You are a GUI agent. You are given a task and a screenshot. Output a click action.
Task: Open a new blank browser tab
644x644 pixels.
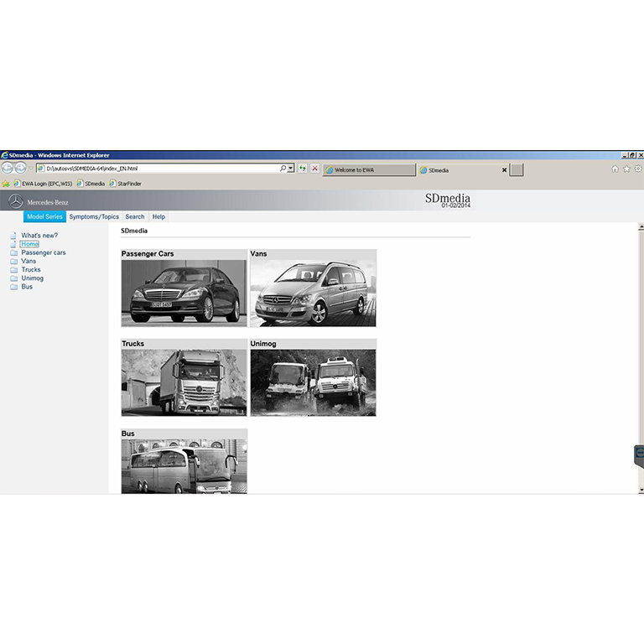[517, 170]
